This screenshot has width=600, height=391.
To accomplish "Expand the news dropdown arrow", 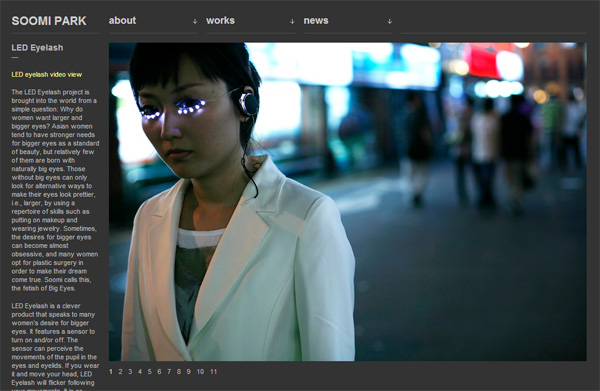I will coord(390,21).
